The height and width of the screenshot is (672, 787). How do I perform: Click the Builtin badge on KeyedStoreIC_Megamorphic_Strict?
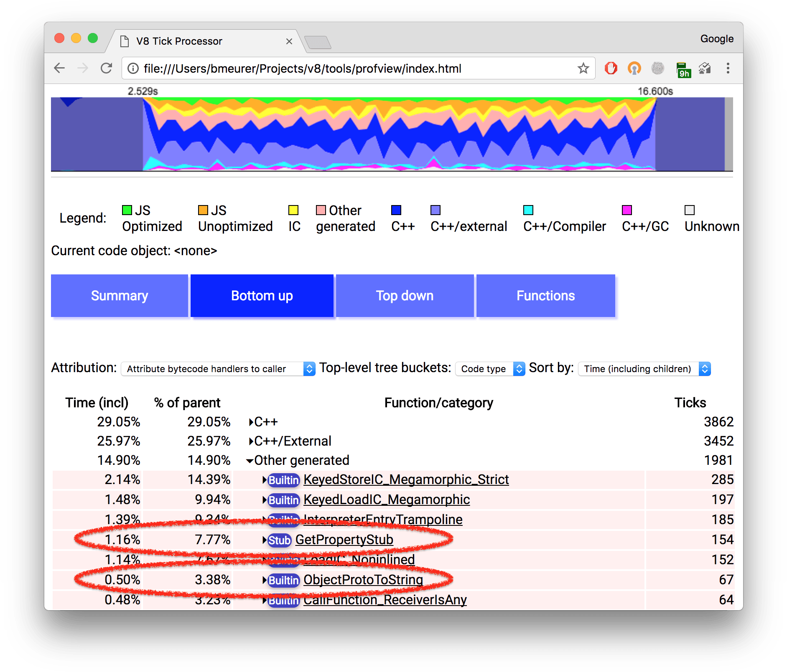tap(283, 480)
